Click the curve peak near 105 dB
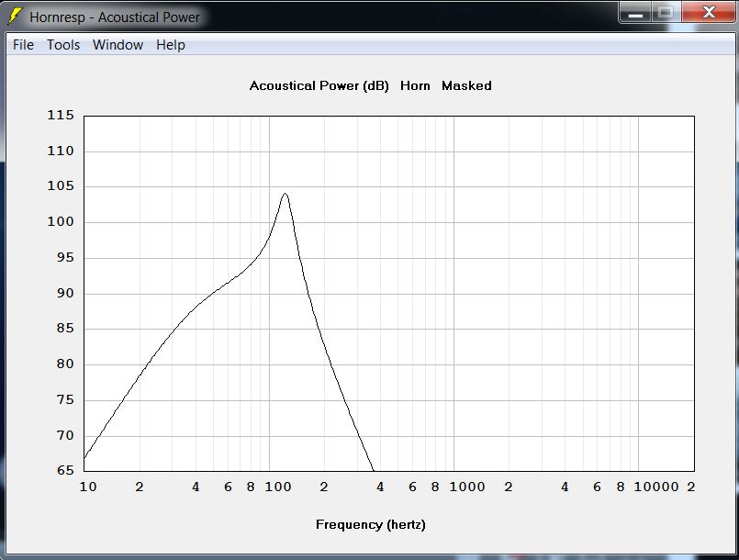Image resolution: width=739 pixels, height=560 pixels. 286,194
